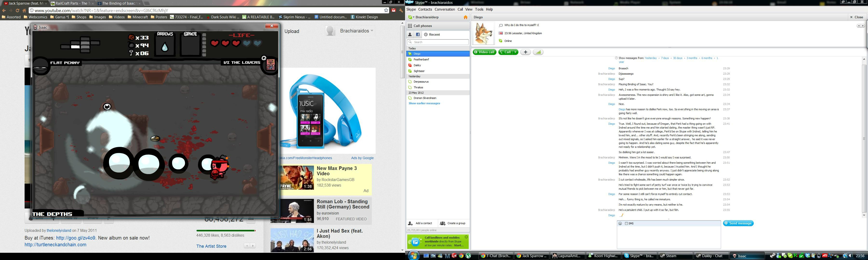Screen dimensions: 868x260
Task: Start a Video call with Diego
Action: (484, 52)
